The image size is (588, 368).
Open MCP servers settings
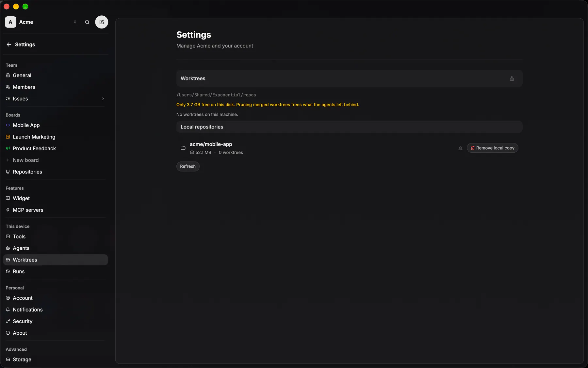click(x=55, y=210)
